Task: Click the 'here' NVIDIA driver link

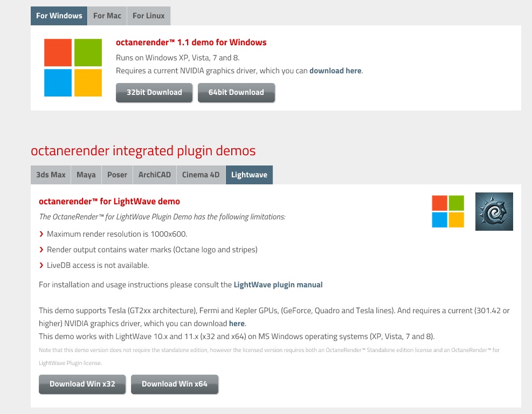Action: point(237,323)
